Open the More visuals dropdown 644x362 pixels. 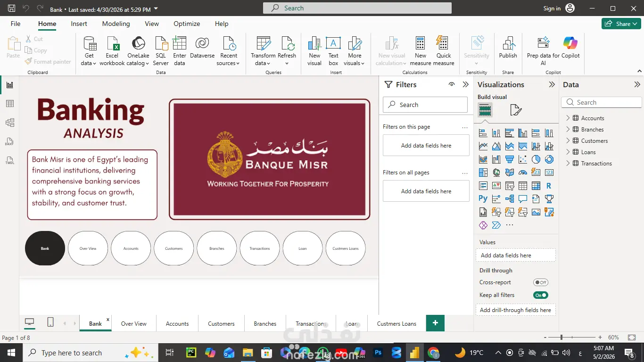pos(355,51)
